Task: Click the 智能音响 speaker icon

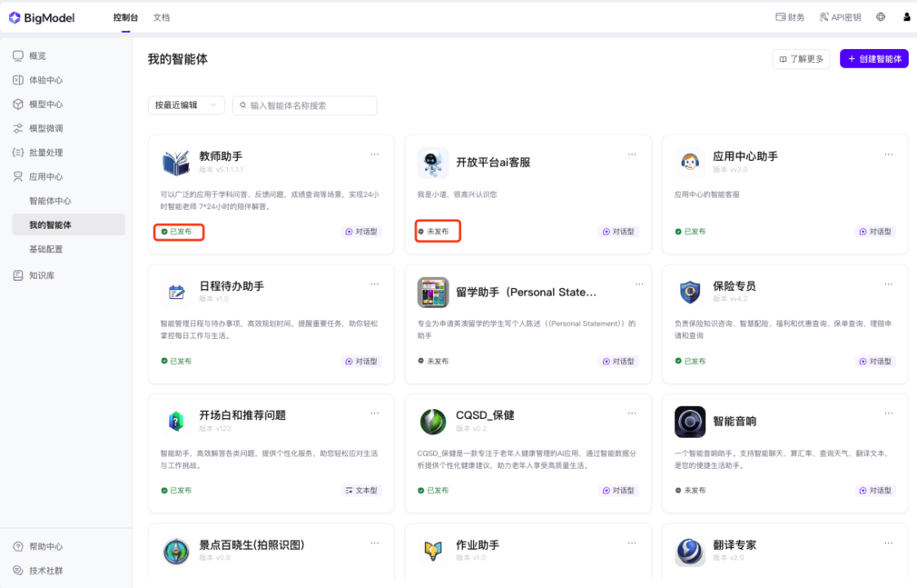Action: [690, 421]
